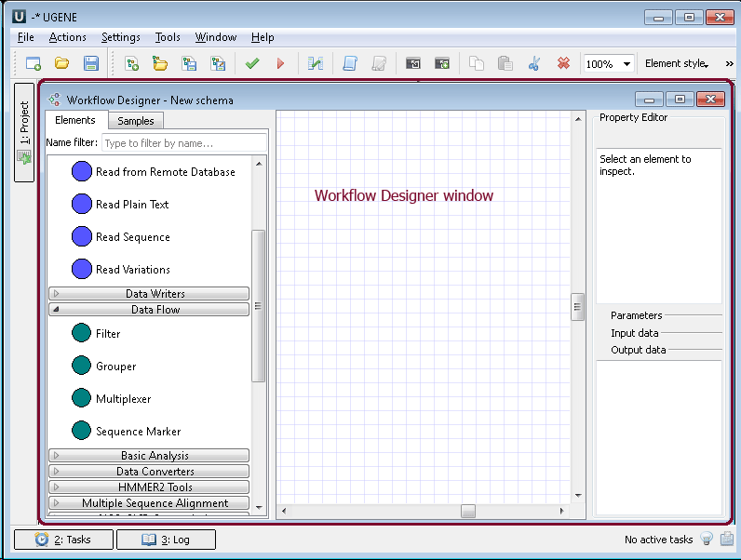Viewport: 741px width, 560px height.
Task: Click the blue script scroll icon
Action: [x=350, y=63]
